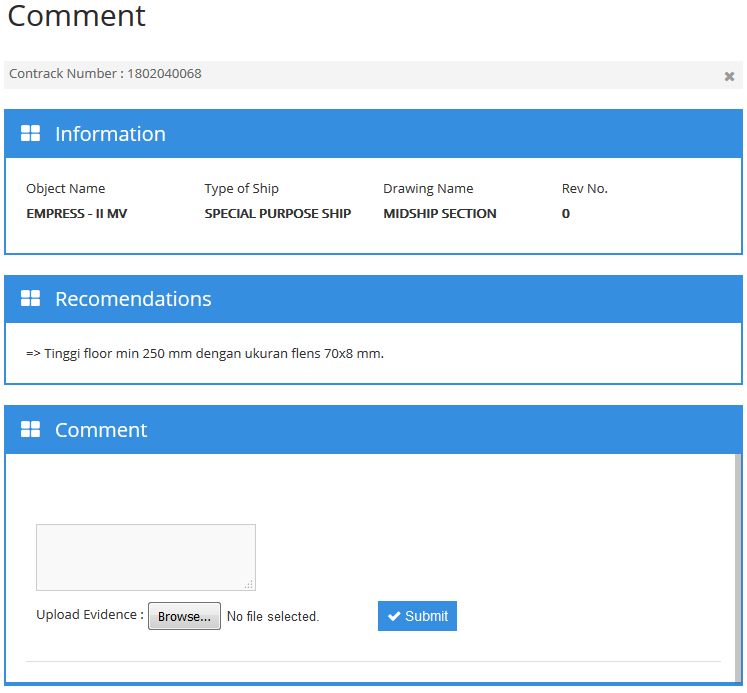Submit the comment
Image resolution: width=747 pixels, height=693 pixels.
(x=417, y=616)
